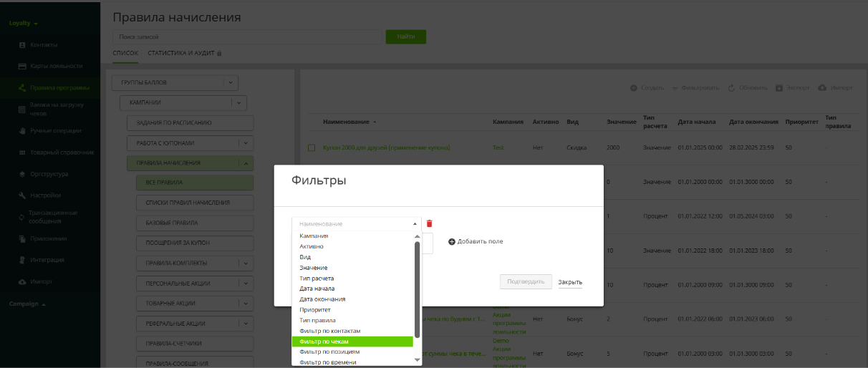The height and width of the screenshot is (368, 868).
Task: Open Контакты from the sidebar icon
Action: click(x=22, y=44)
